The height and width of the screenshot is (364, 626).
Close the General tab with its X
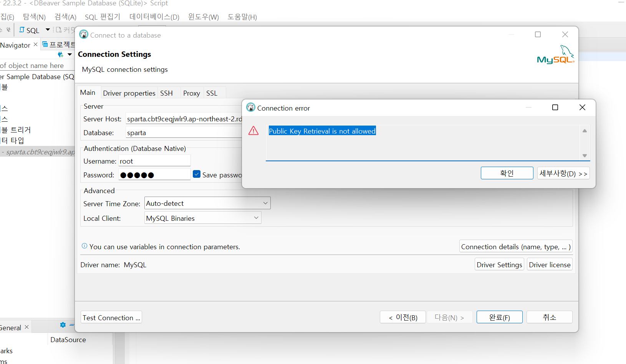coord(26,327)
